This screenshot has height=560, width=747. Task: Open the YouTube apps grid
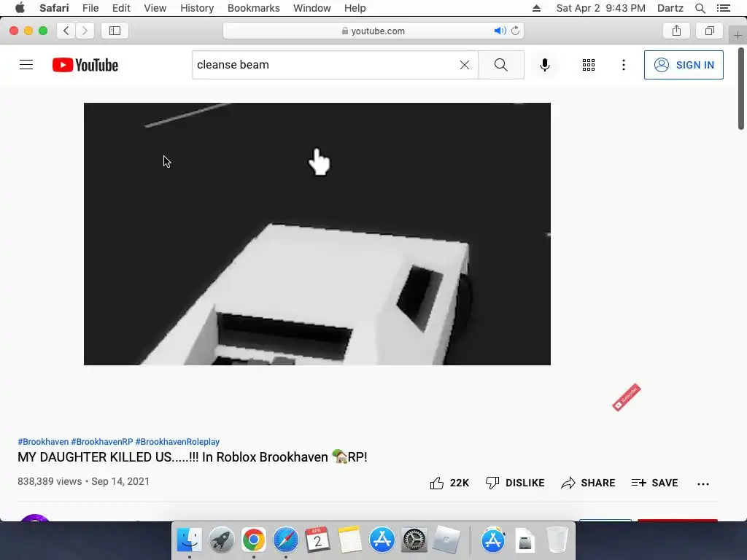tap(589, 65)
